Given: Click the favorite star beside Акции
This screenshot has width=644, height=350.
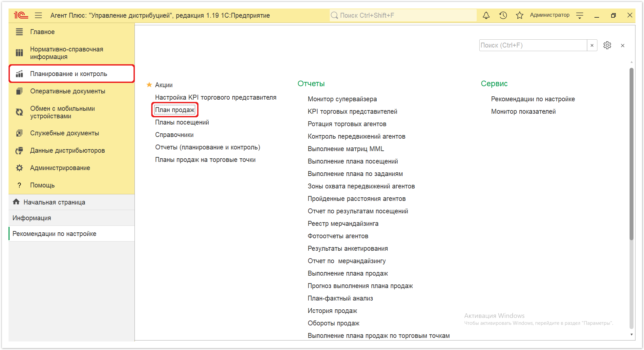Looking at the screenshot, I should (x=149, y=85).
